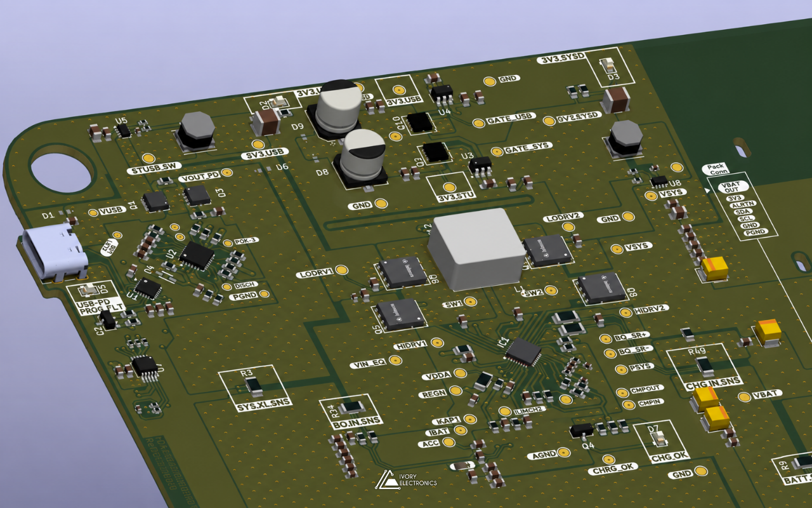The image size is (812, 508).
Task: Click the HIDRV1 label
Action: point(412,346)
